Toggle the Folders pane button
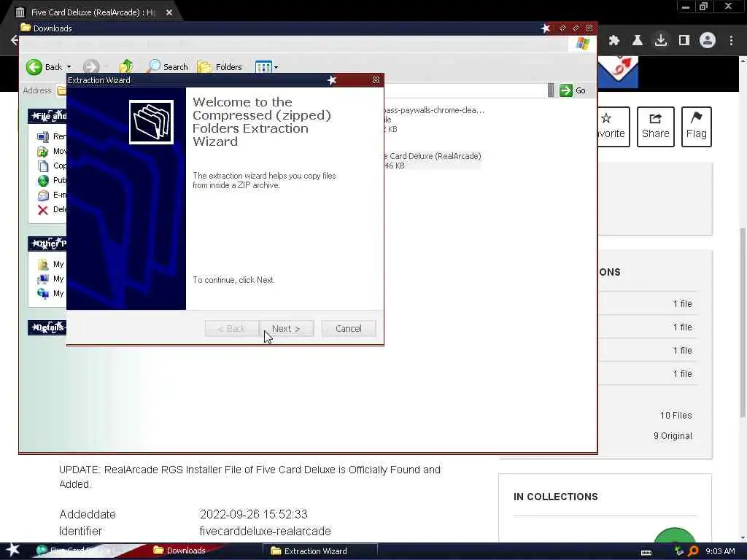 220,67
